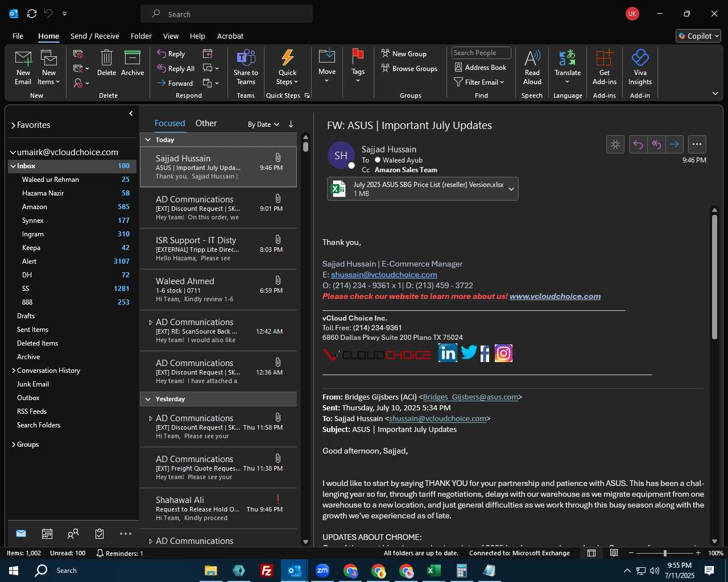Click Send/Receive All Folders quick access icon
Image resolution: width=728 pixels, height=582 pixels.
click(32, 14)
